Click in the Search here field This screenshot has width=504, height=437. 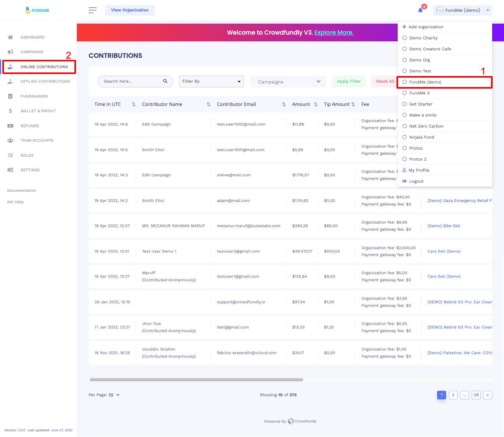[135, 81]
